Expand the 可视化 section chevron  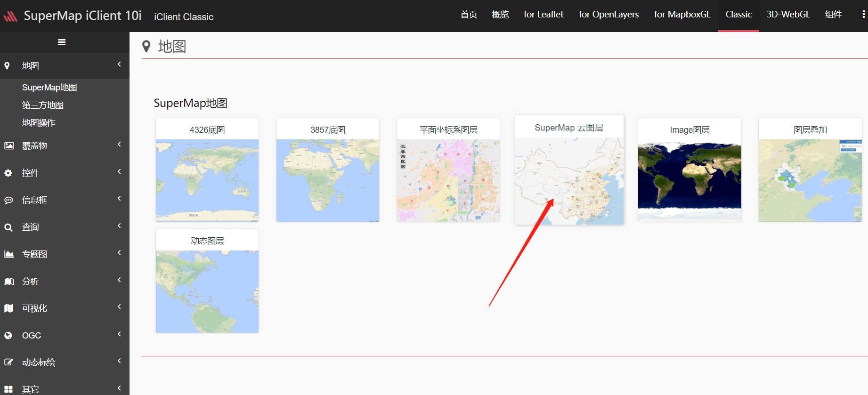point(119,307)
